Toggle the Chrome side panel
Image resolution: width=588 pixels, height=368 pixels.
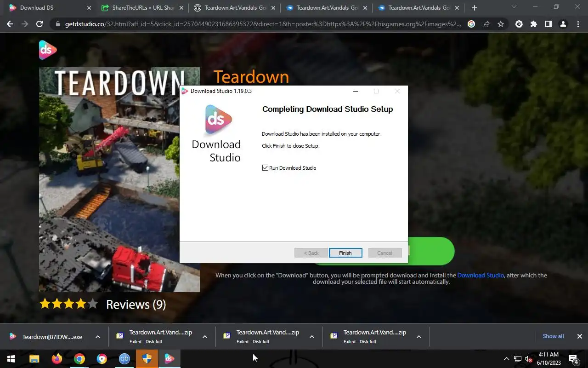click(548, 24)
